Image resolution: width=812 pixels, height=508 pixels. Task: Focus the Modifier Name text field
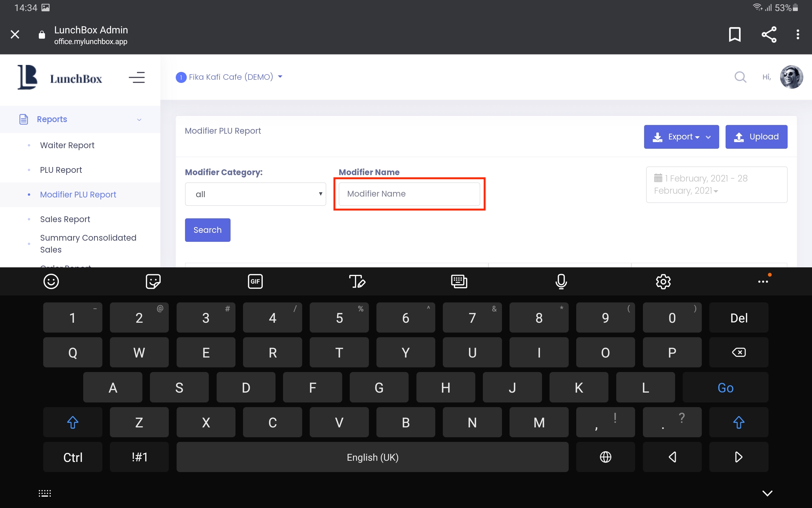[x=409, y=194]
